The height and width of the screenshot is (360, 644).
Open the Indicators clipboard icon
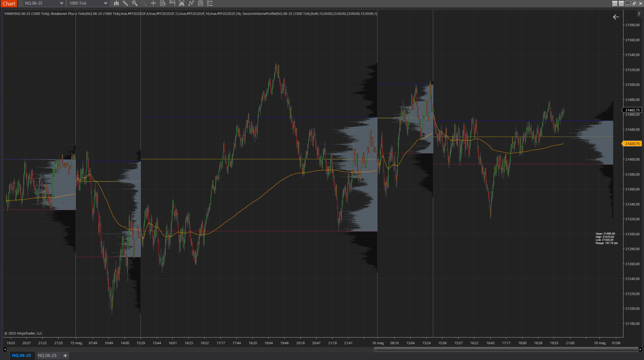pos(200,3)
